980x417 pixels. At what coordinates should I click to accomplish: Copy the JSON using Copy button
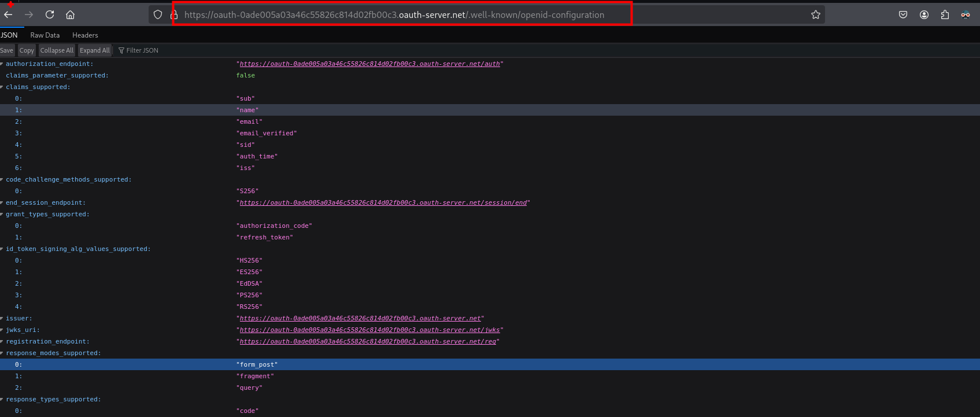(27, 50)
